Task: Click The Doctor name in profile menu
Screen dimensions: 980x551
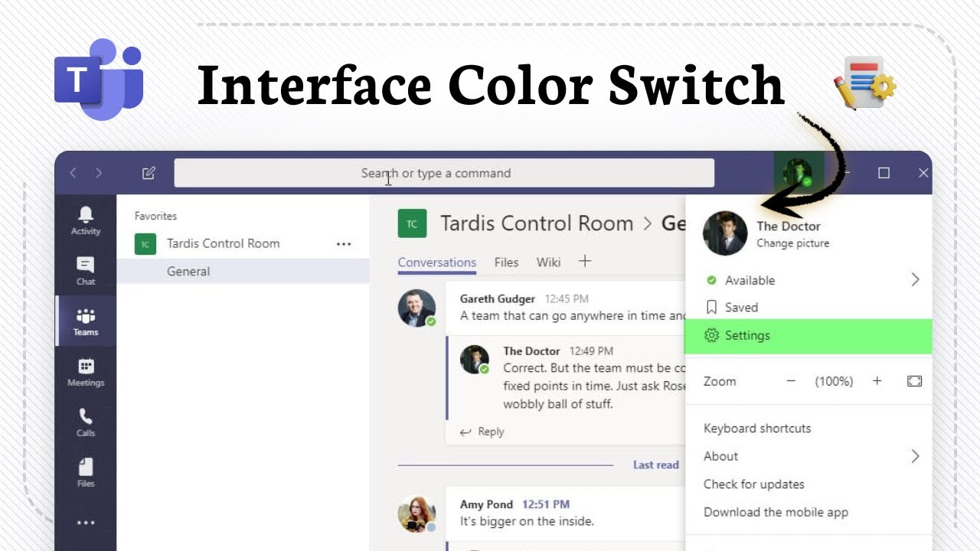Action: point(789,226)
